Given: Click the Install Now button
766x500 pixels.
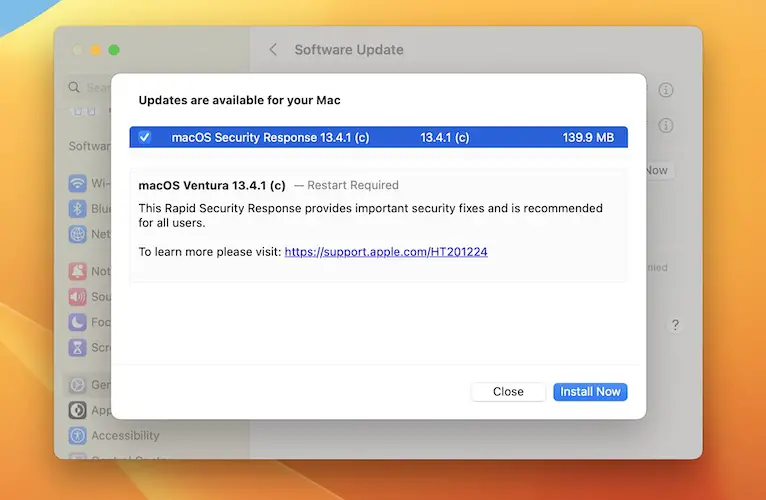Looking at the screenshot, I should point(590,392).
